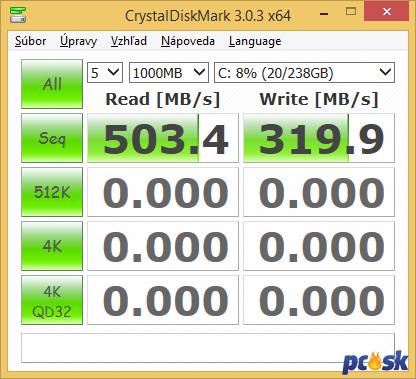This screenshot has height=379, width=416.
Task: Open the Súbor menu
Action: coord(30,41)
